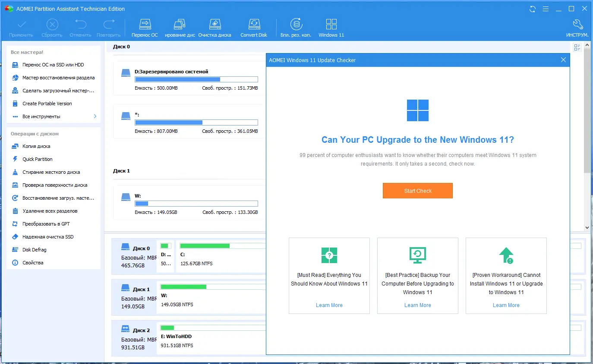Image resolution: width=593 pixels, height=364 pixels.
Task: Select Диск 0 465.76GB block in disk map
Action: 134,257
